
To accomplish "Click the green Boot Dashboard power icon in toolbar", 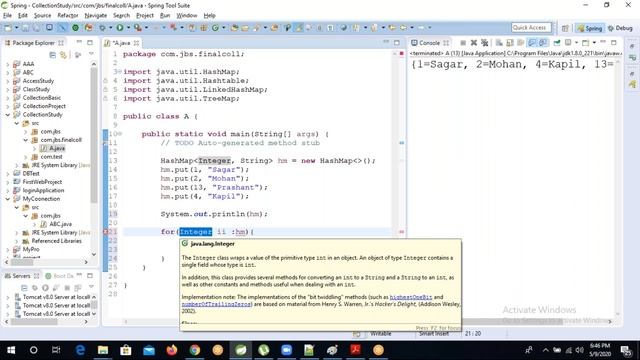I will click(75, 28).
